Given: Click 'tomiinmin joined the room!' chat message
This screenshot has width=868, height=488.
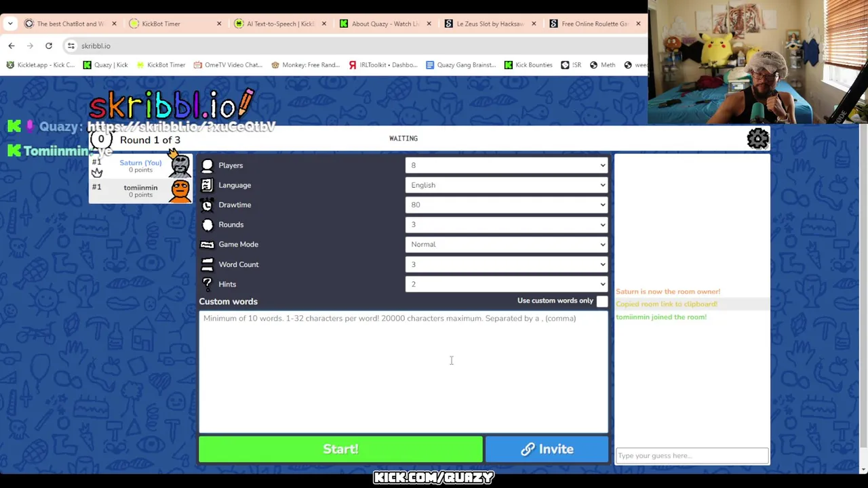Looking at the screenshot, I should (661, 317).
